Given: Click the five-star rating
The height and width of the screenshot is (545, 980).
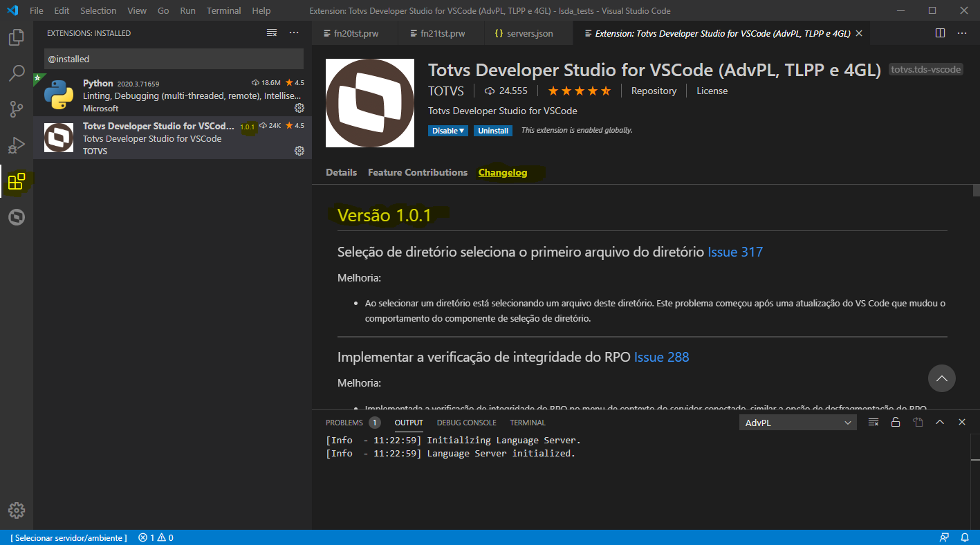Looking at the screenshot, I should pos(580,91).
